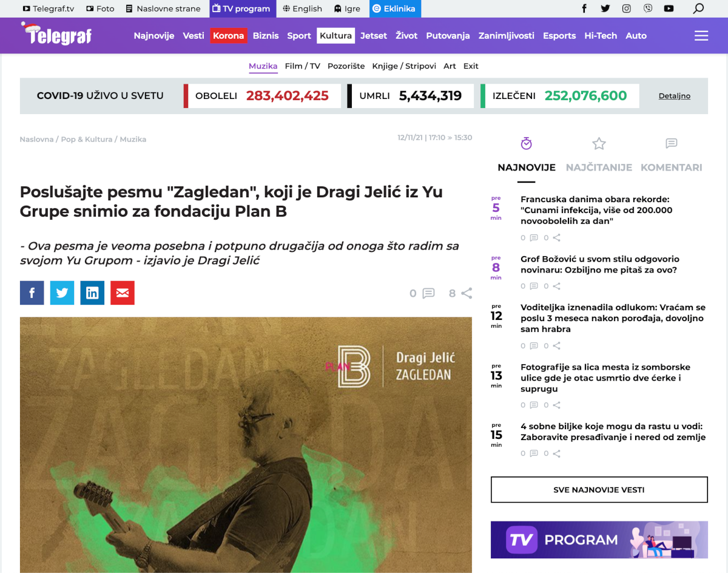Open TV Program banner
The image size is (728, 573).
(599, 540)
